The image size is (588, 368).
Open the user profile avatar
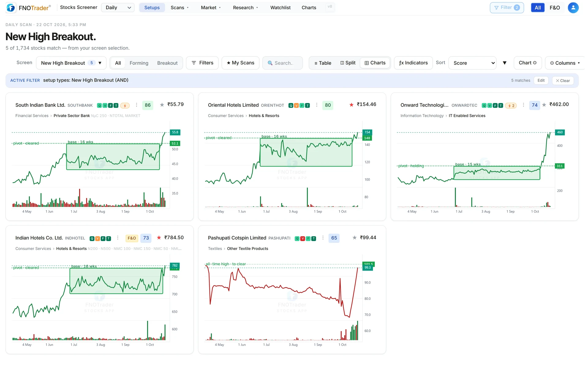pyautogui.click(x=573, y=8)
